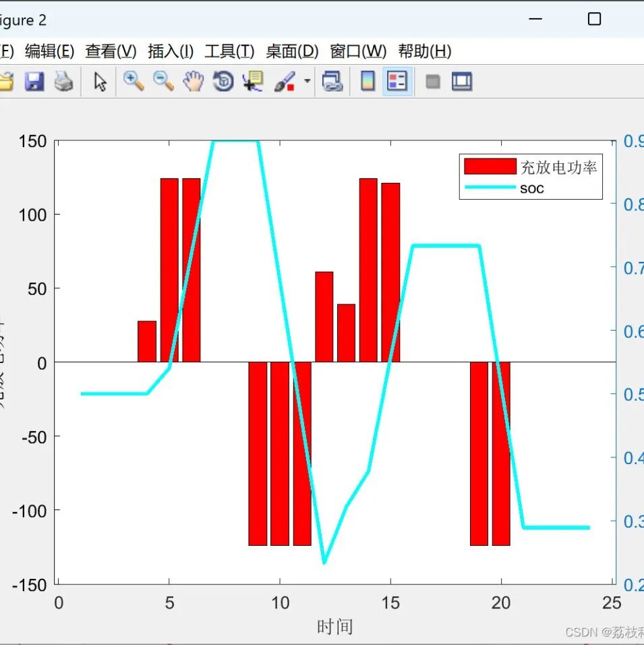Select the Rotate 3D tool
644x645 pixels.
(x=223, y=81)
